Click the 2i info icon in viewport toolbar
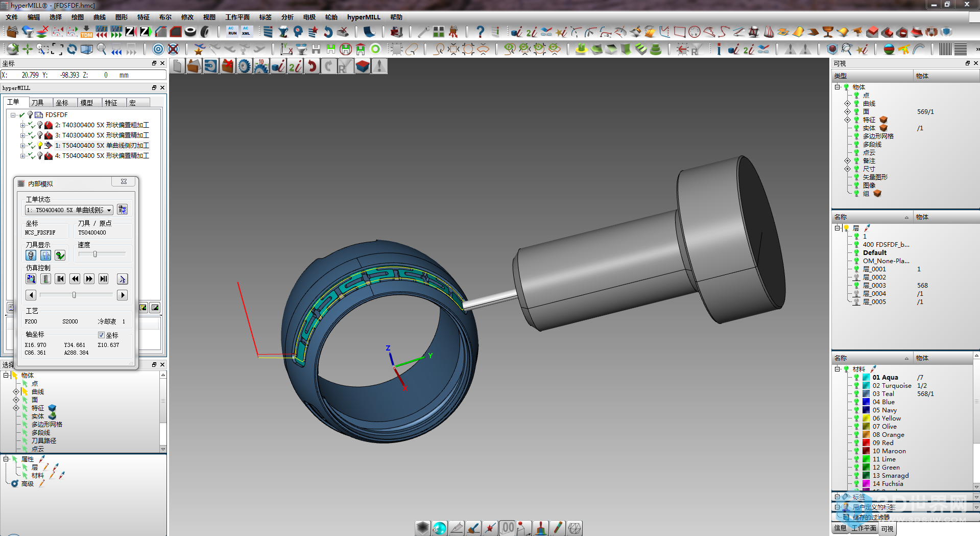Viewport: 980px width, 536px height. pyautogui.click(x=295, y=66)
